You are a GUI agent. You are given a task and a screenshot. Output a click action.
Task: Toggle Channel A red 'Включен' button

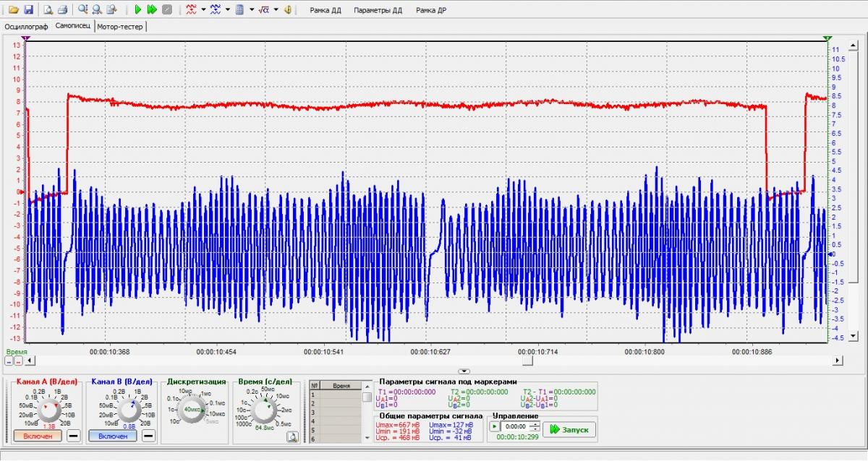[38, 436]
